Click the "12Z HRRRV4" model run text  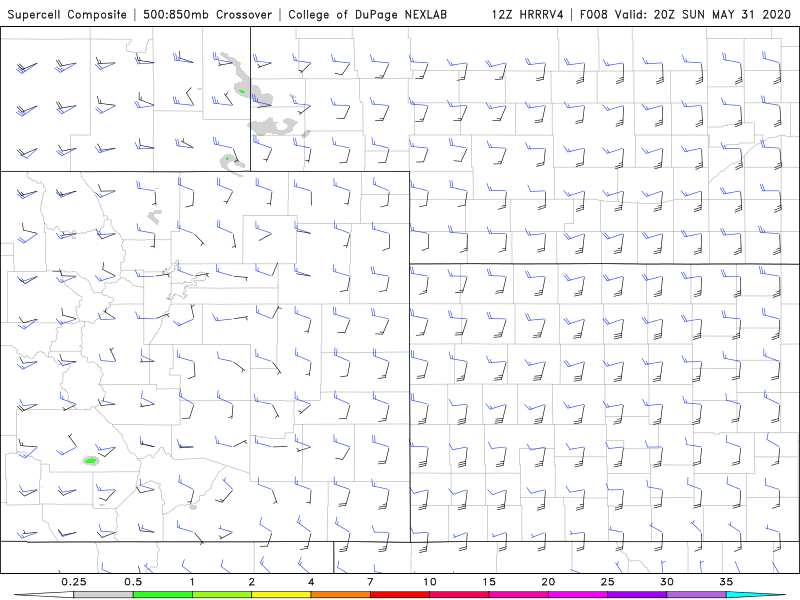coord(528,15)
